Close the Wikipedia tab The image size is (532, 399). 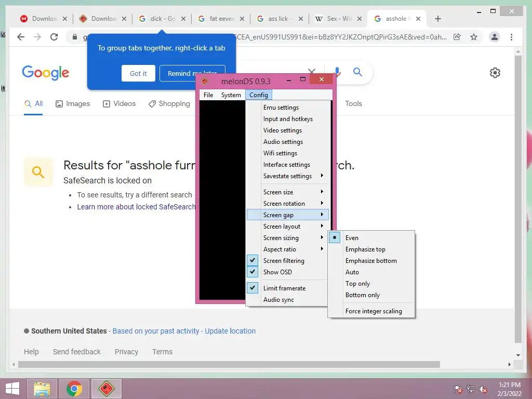tap(360, 19)
